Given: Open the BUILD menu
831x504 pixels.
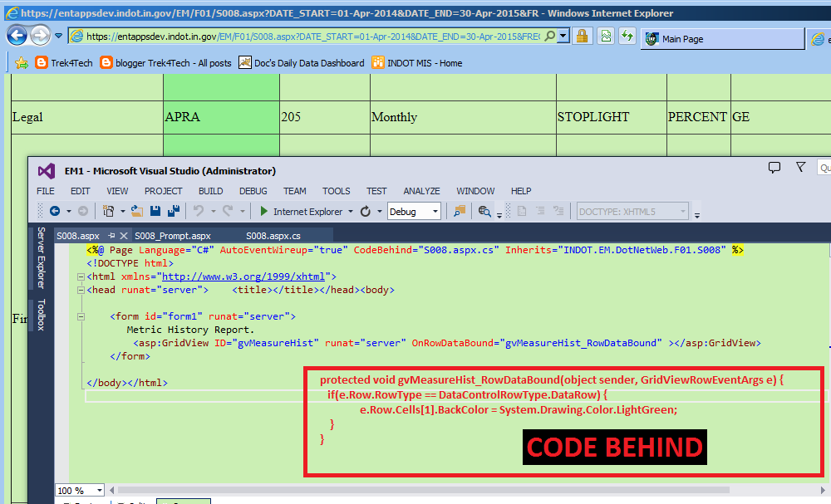Looking at the screenshot, I should (210, 191).
